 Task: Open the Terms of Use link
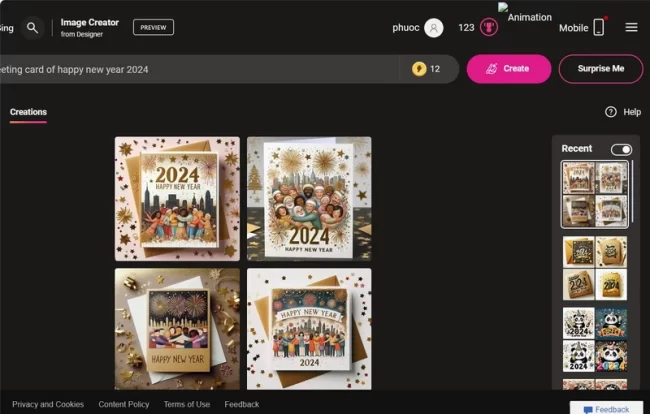tap(187, 404)
